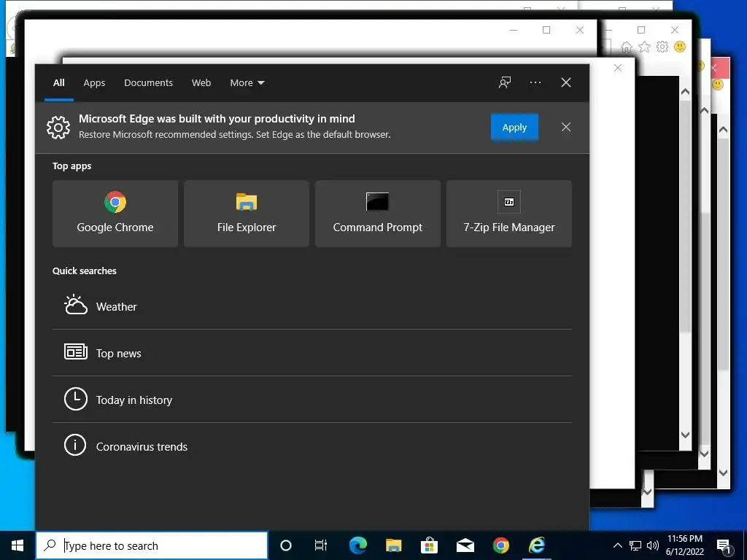Open Google Chrome from Top apps
Viewport: 747px width, 560px height.
click(115, 214)
